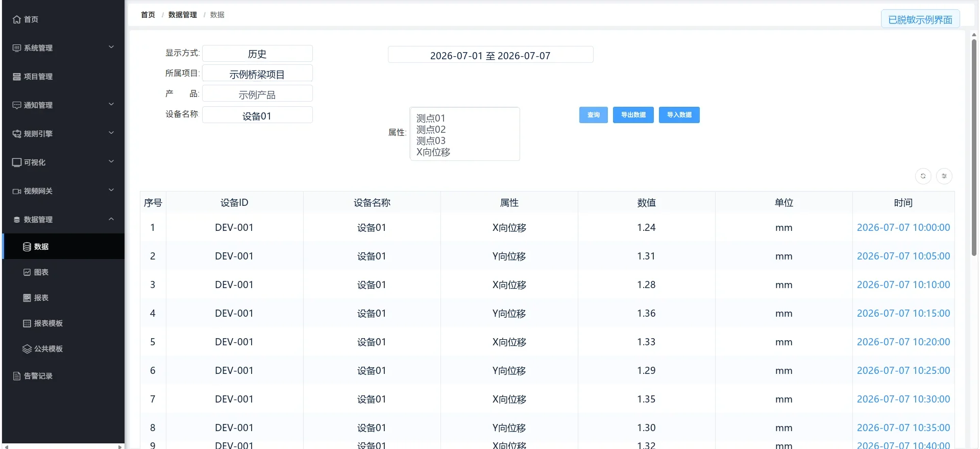Open the 显示方式 dropdown showing 历史
The image size is (980, 449).
tap(257, 54)
